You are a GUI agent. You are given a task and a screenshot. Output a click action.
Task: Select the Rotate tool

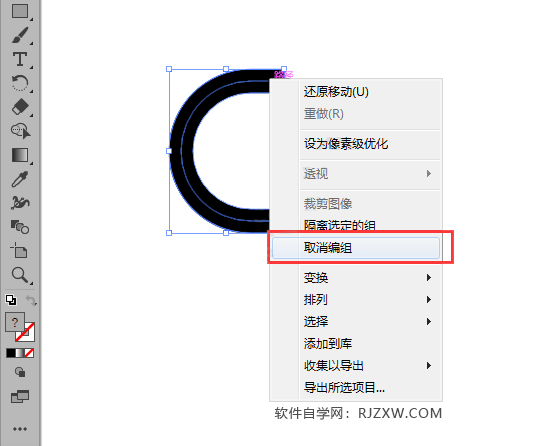tap(20, 83)
